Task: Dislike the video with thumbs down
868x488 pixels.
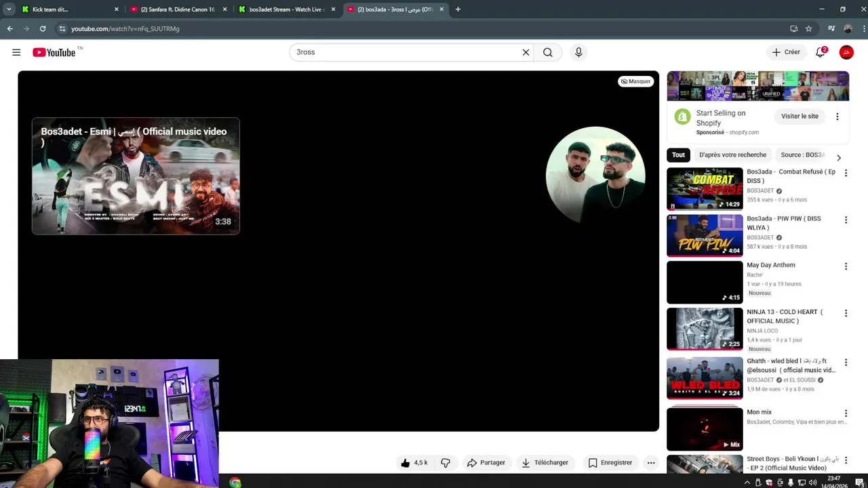Action: [446, 463]
